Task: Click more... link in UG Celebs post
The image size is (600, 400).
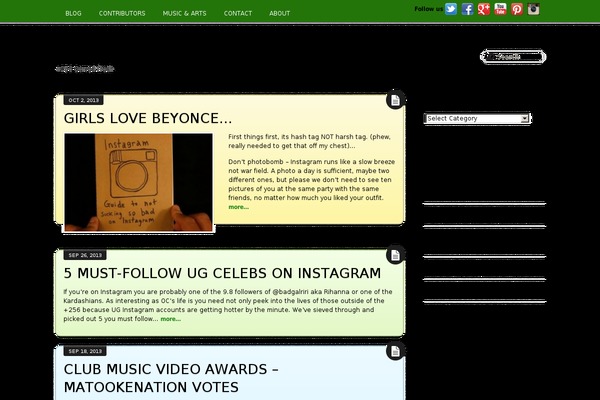Action: [x=171, y=319]
